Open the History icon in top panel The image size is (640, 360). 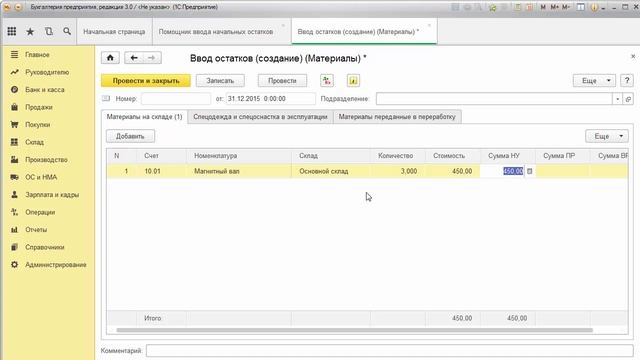pyautogui.click(x=49, y=31)
